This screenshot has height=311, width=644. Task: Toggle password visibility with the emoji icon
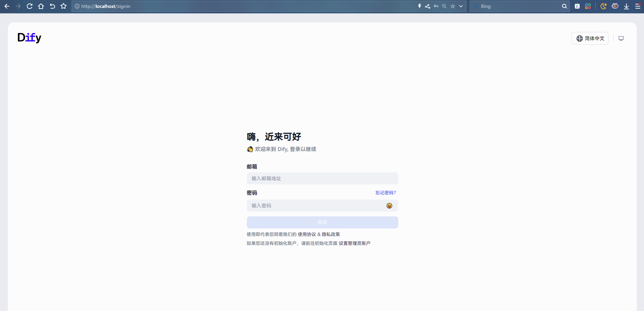pyautogui.click(x=389, y=206)
